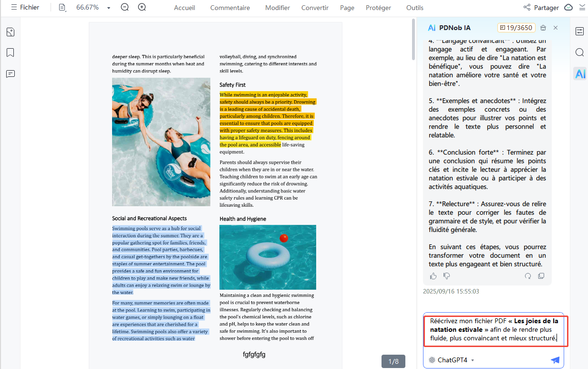Dislike the AI response with thumbs down

(x=447, y=276)
